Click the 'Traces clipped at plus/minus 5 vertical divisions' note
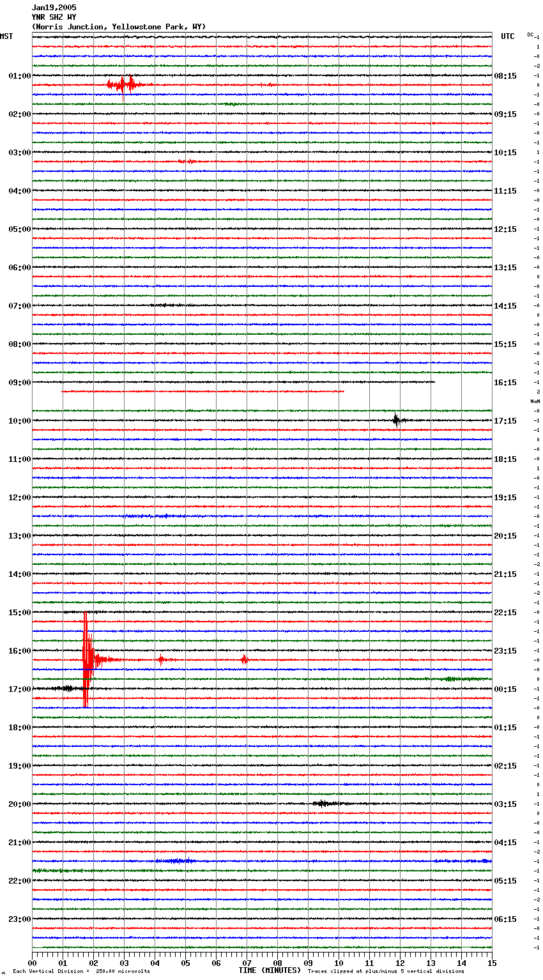The width and height of the screenshot is (543, 980). (386, 972)
